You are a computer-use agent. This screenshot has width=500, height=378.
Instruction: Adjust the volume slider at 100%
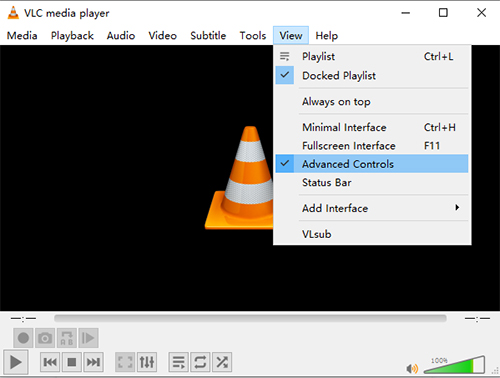click(454, 365)
